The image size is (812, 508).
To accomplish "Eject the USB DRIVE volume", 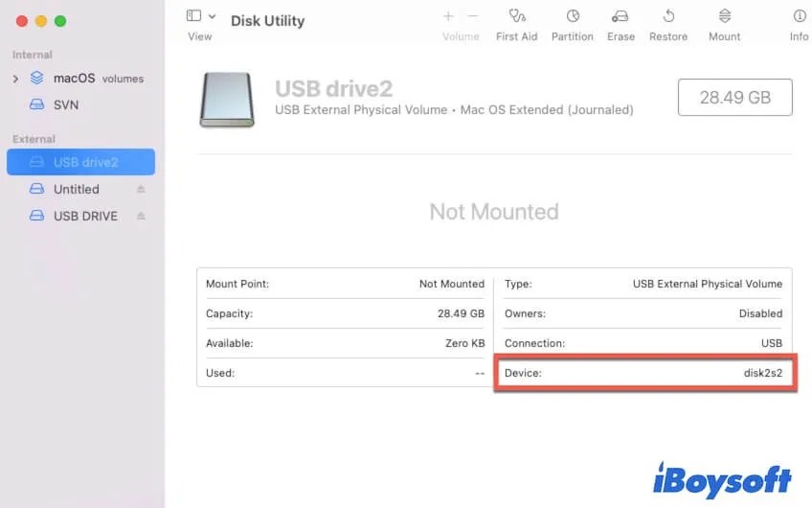I will [141, 216].
